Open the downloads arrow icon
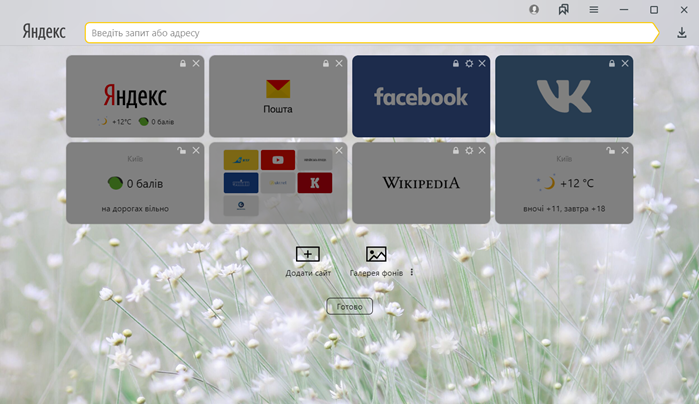This screenshot has width=700, height=404. coord(682,33)
